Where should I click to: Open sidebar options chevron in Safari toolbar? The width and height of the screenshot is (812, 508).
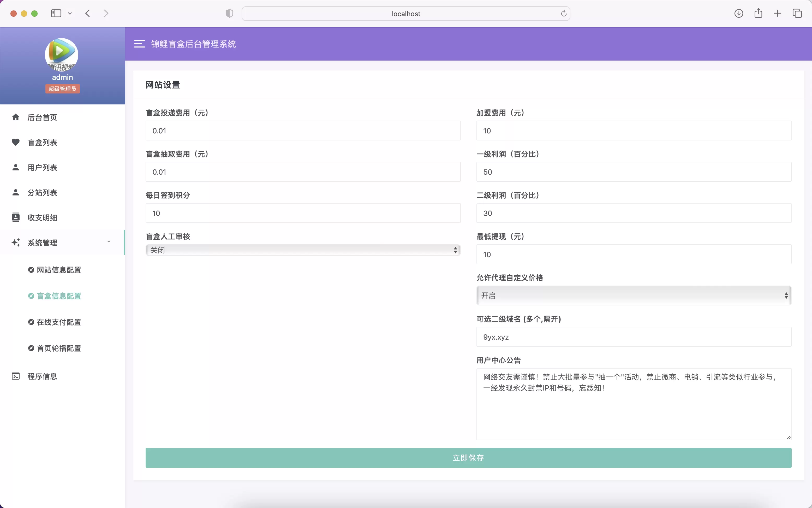(x=70, y=13)
